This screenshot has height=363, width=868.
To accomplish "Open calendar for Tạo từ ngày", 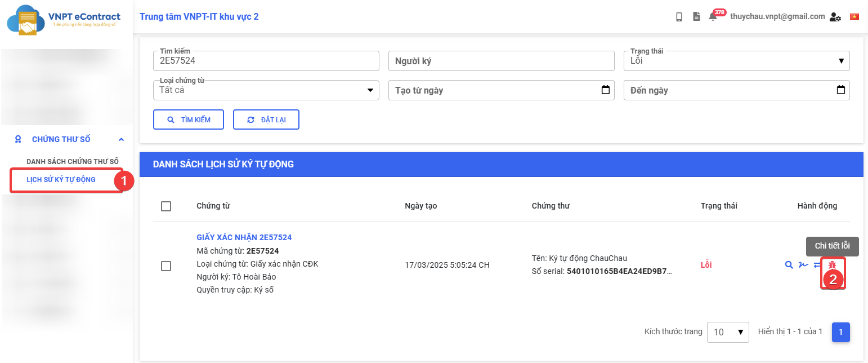I will tap(606, 90).
